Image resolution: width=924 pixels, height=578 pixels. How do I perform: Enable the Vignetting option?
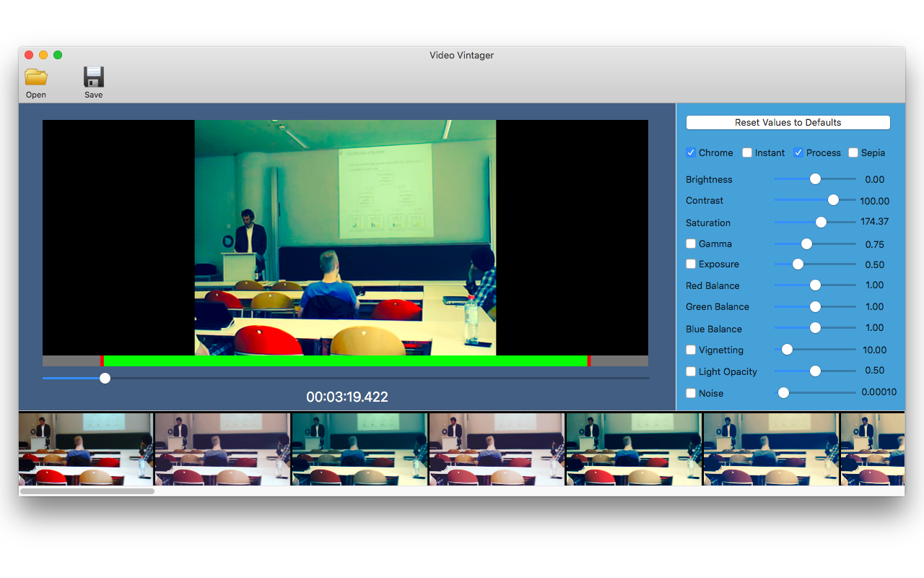tap(691, 350)
